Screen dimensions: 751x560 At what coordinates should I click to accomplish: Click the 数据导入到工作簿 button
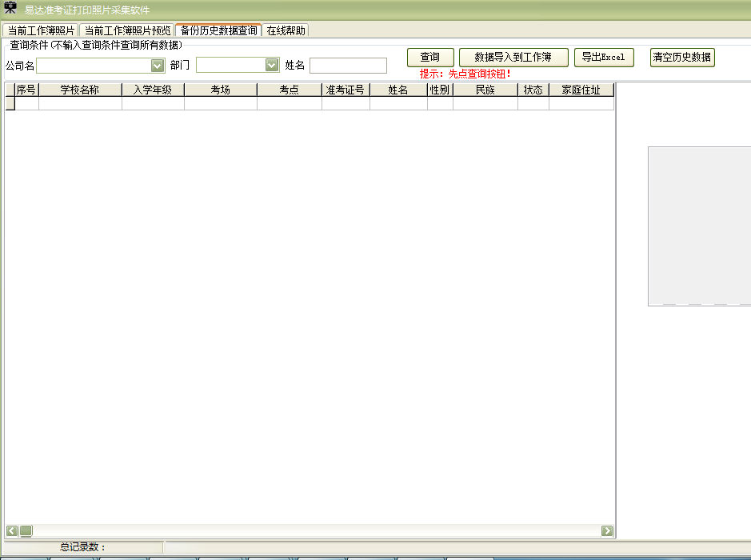(x=513, y=58)
